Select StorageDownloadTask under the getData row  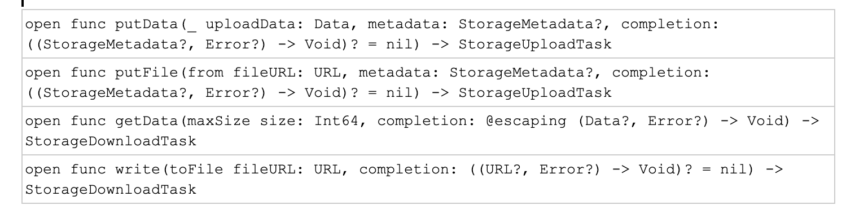pyautogui.click(x=111, y=141)
